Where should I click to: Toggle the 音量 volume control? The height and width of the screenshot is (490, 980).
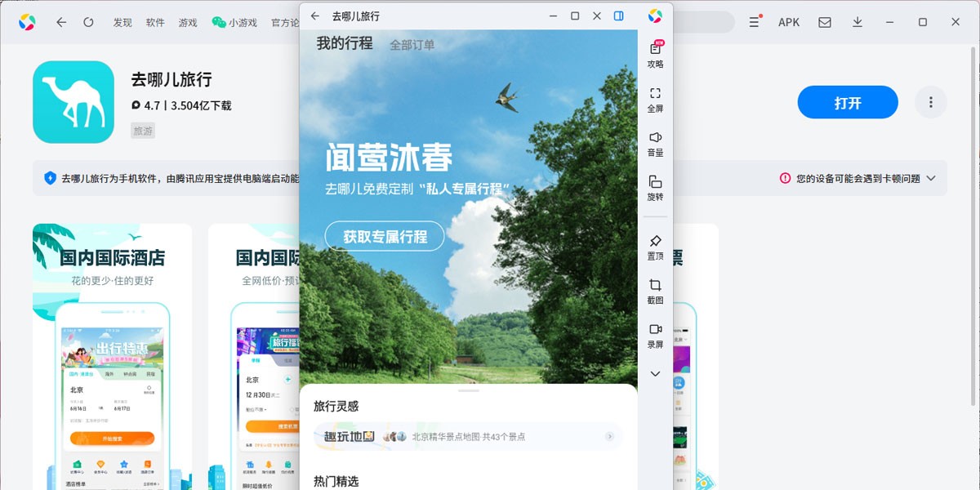pyautogui.click(x=655, y=143)
